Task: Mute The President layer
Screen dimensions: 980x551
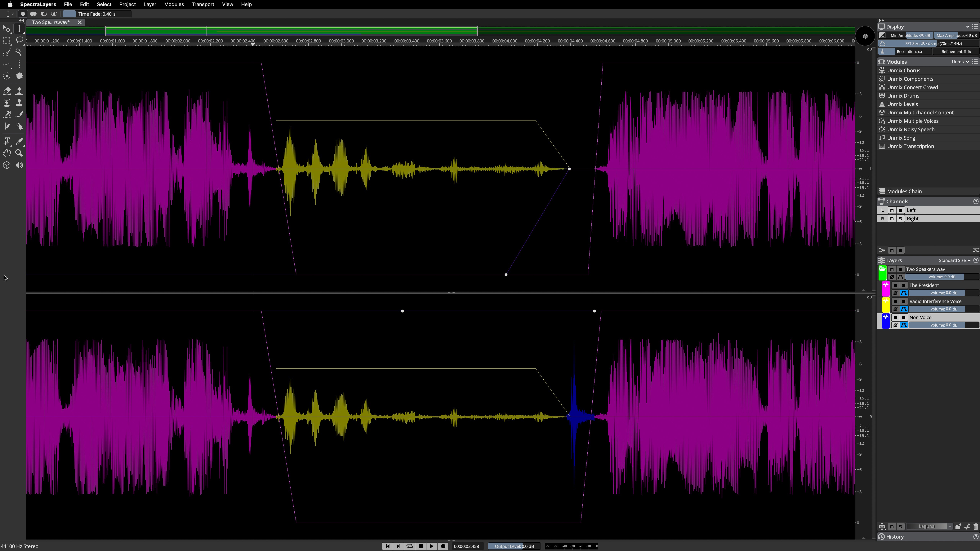Action: pos(895,285)
